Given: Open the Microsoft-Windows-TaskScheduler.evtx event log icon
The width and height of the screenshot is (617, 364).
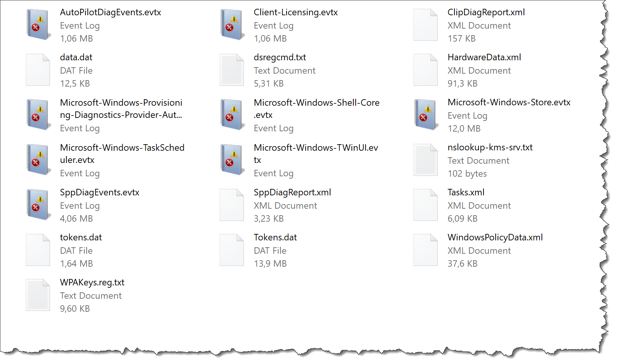Looking at the screenshot, I should point(38,159).
